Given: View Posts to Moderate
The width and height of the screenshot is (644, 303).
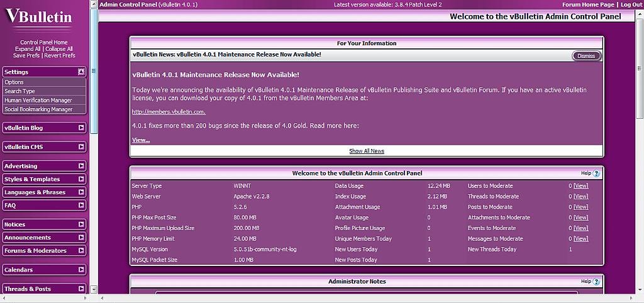Looking at the screenshot, I should [x=580, y=207].
